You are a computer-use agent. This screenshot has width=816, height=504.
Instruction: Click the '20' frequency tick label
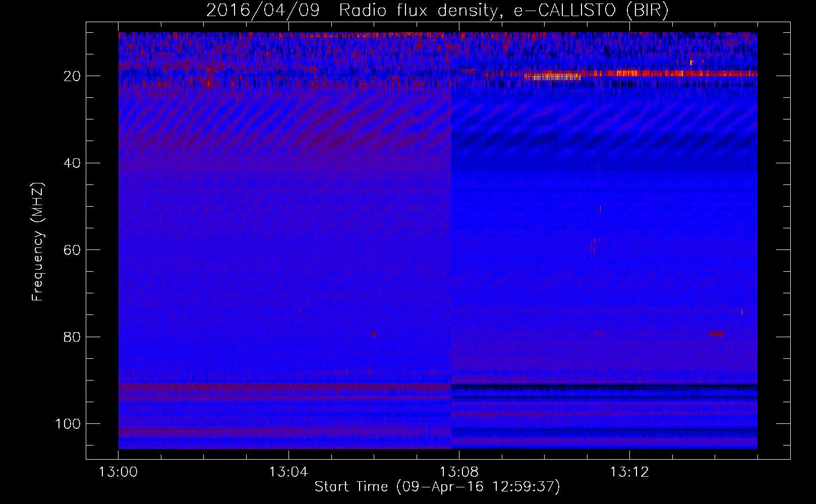pyautogui.click(x=73, y=76)
